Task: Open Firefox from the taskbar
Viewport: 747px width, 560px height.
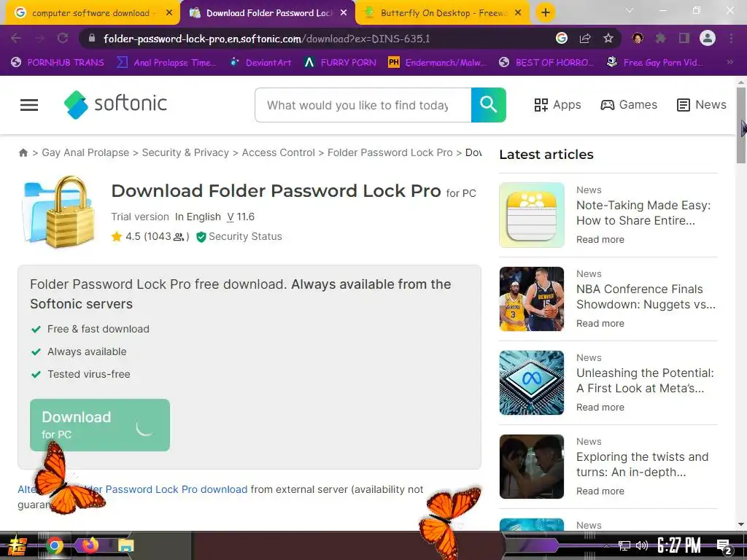Action: 90,545
